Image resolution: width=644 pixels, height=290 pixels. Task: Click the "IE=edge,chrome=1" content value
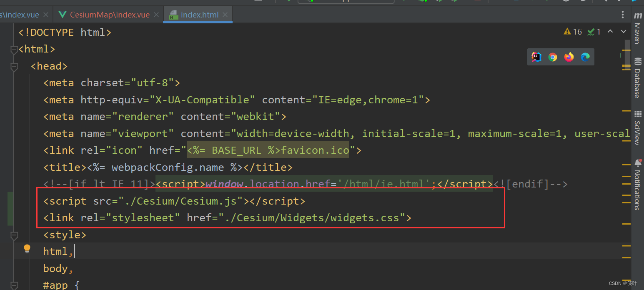(368, 100)
